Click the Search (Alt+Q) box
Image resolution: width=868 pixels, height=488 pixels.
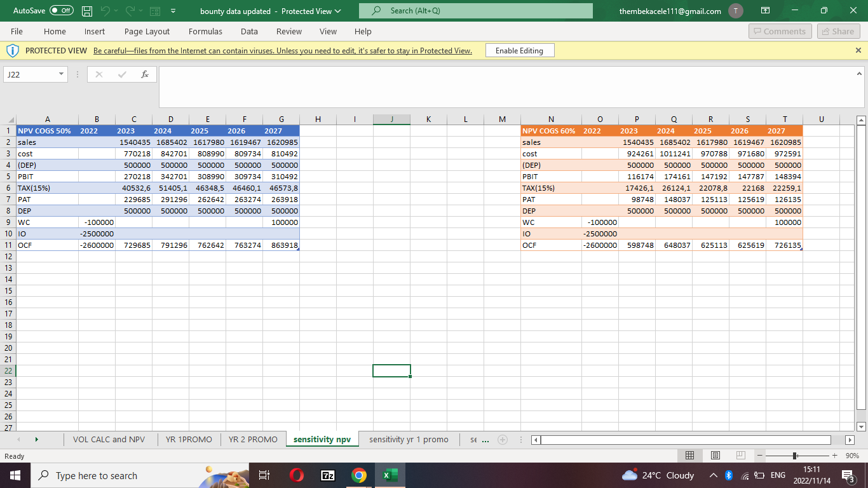[475, 11]
